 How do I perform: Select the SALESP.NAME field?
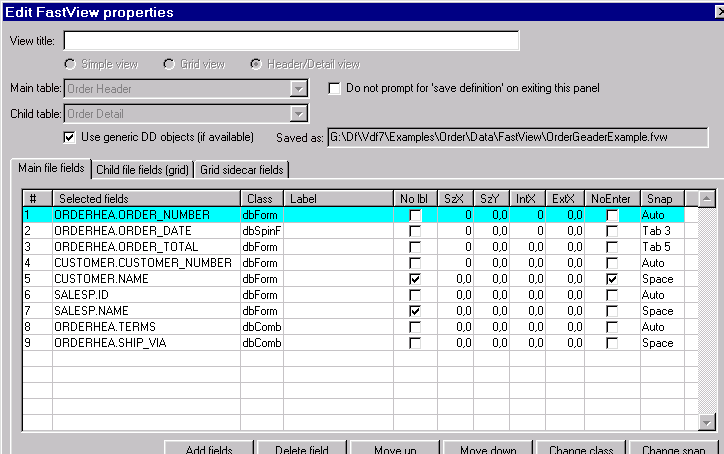pyautogui.click(x=146, y=311)
